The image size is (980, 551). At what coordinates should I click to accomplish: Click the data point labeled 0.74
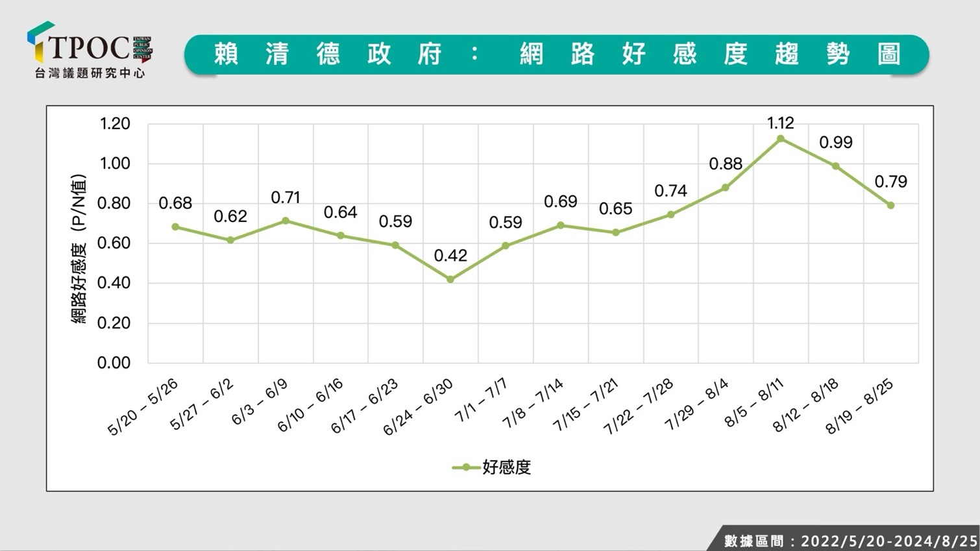670,215
